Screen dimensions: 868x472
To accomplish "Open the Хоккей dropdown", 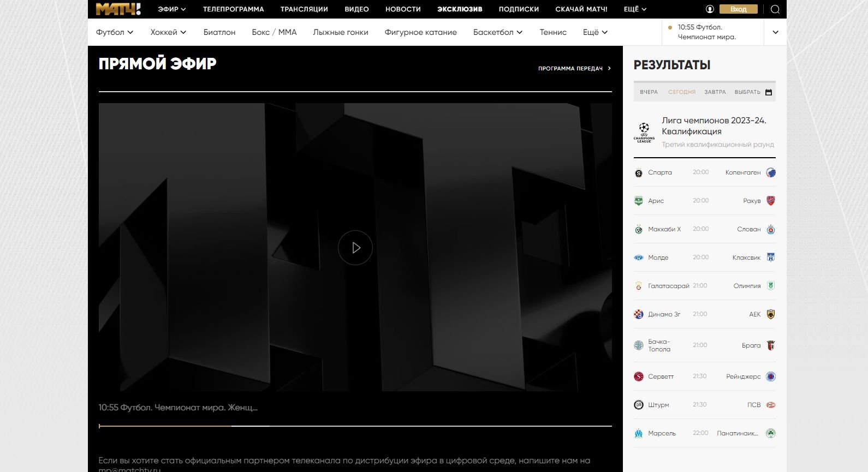I will 168,32.
